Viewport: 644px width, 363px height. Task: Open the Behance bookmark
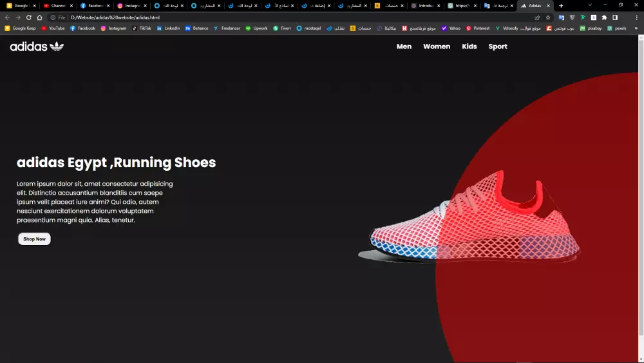[x=196, y=28]
